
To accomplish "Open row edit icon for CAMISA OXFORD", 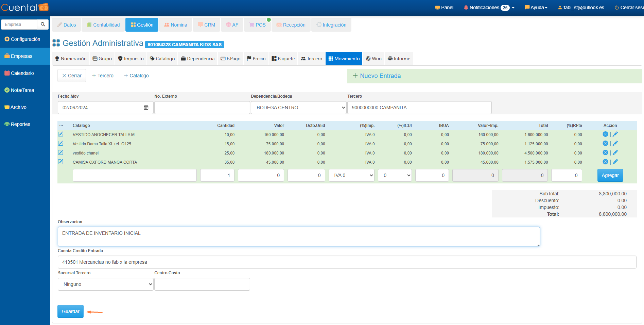I will [61, 162].
